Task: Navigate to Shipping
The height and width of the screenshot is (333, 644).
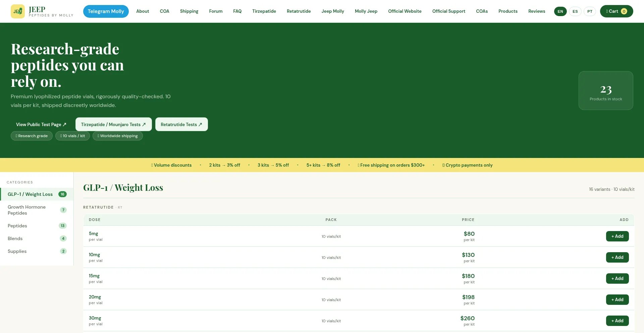Action: click(x=189, y=11)
